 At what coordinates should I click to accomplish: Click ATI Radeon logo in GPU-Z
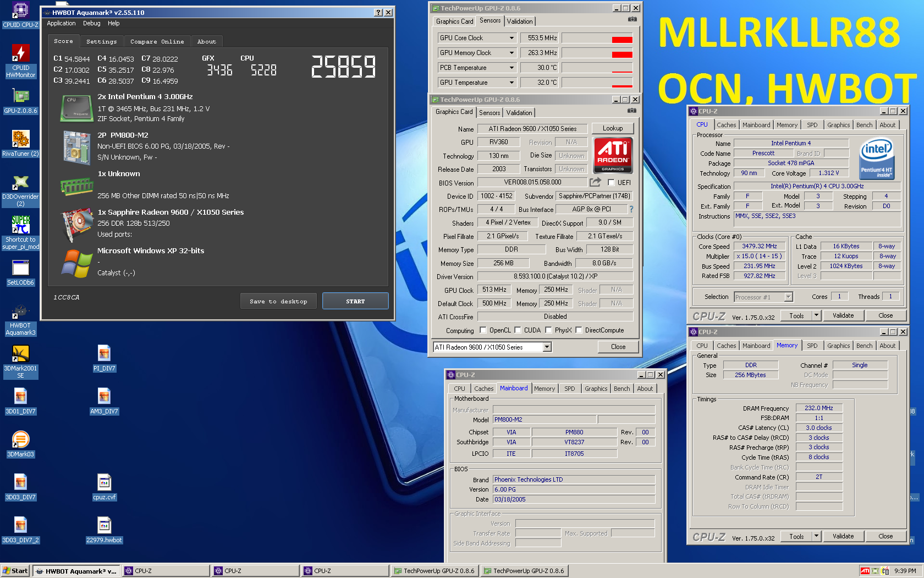click(x=613, y=156)
